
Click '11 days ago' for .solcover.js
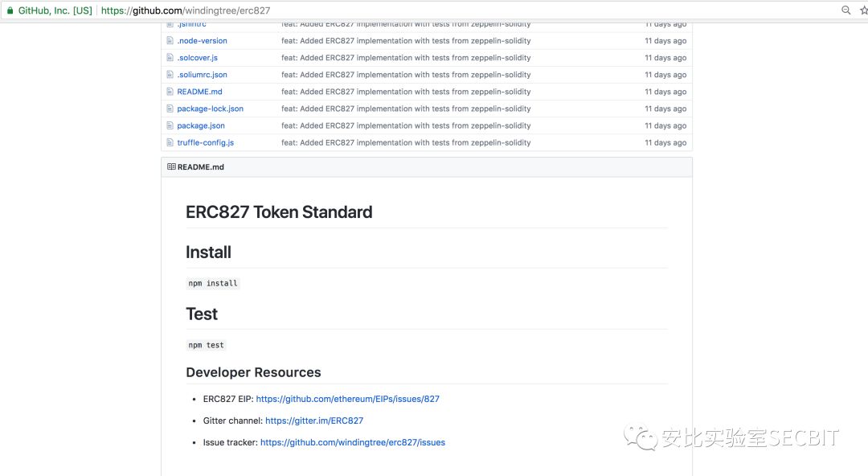click(665, 58)
